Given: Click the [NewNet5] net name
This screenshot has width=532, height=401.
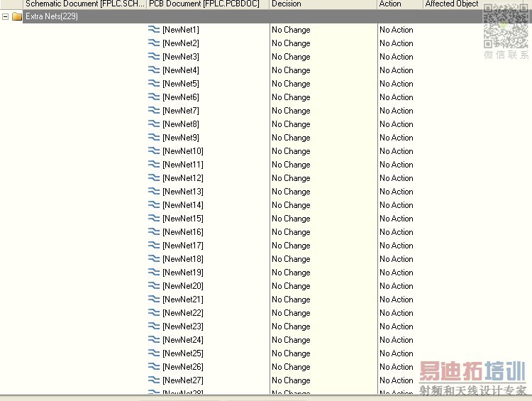Looking at the screenshot, I should (x=181, y=84).
